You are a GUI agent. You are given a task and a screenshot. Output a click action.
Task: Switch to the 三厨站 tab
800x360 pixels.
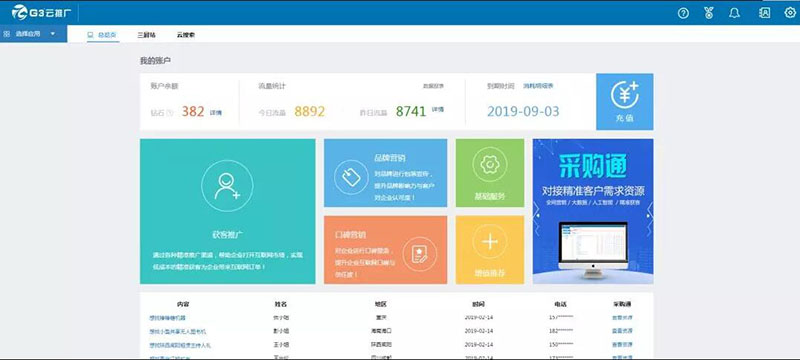coord(146,35)
